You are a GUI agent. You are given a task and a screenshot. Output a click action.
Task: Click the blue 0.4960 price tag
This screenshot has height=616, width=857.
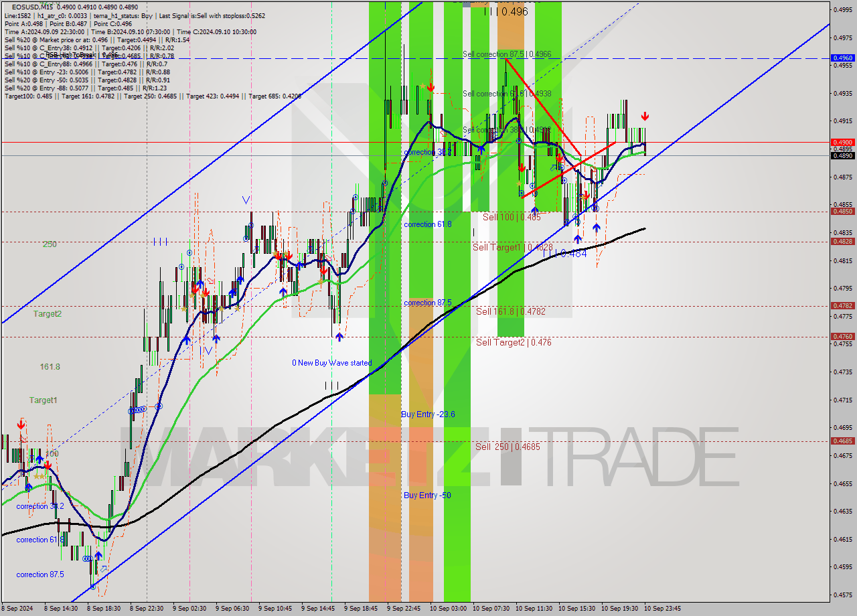(x=842, y=58)
